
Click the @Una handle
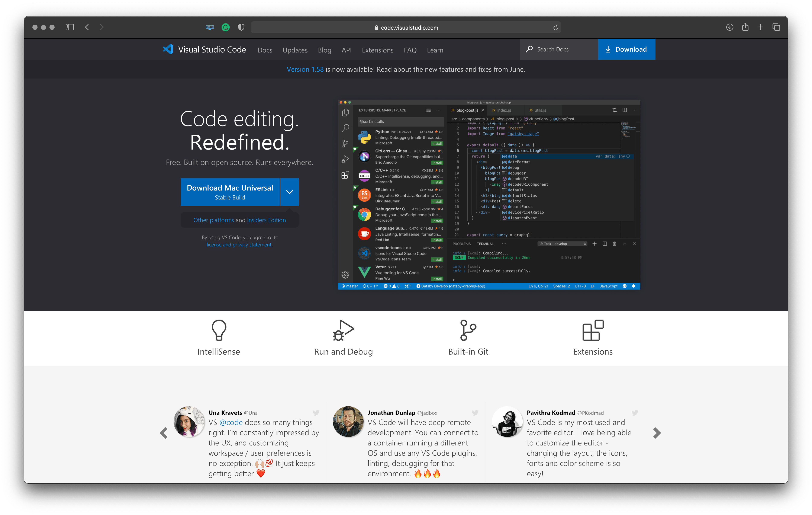(251, 413)
